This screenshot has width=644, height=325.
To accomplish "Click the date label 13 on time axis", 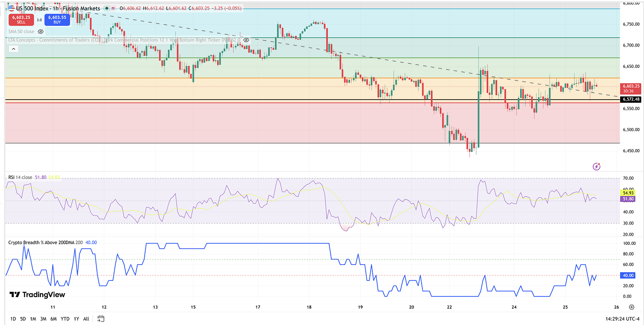I will tap(155, 307).
